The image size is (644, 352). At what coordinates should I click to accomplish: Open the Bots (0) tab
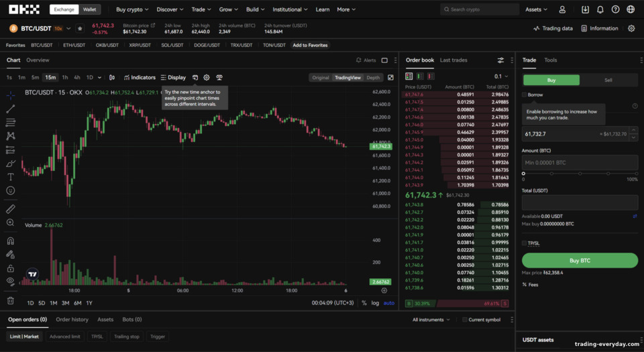pyautogui.click(x=132, y=319)
